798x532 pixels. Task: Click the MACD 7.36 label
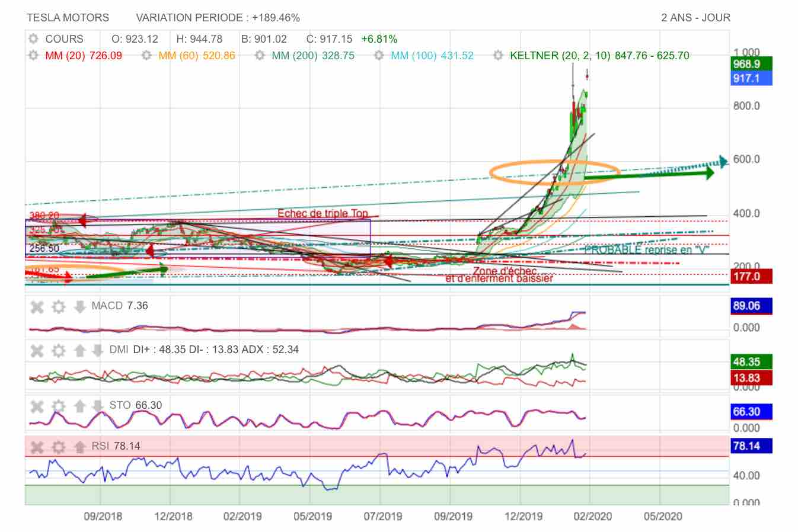[x=120, y=306]
